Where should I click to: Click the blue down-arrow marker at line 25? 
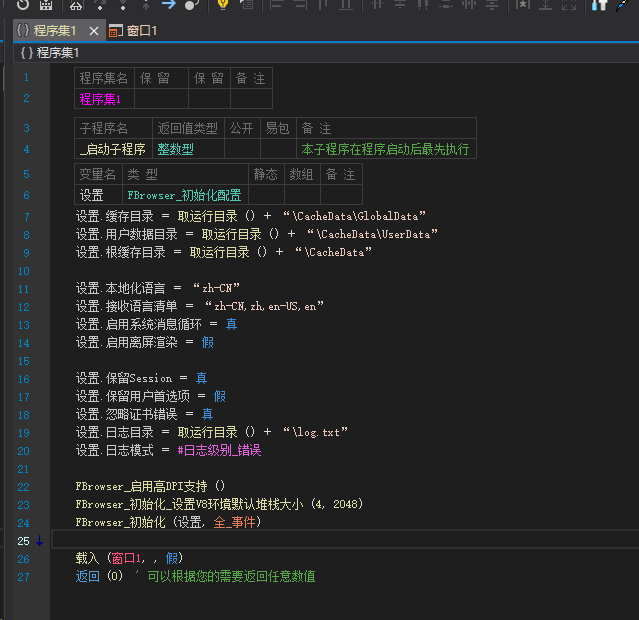pyautogui.click(x=40, y=541)
